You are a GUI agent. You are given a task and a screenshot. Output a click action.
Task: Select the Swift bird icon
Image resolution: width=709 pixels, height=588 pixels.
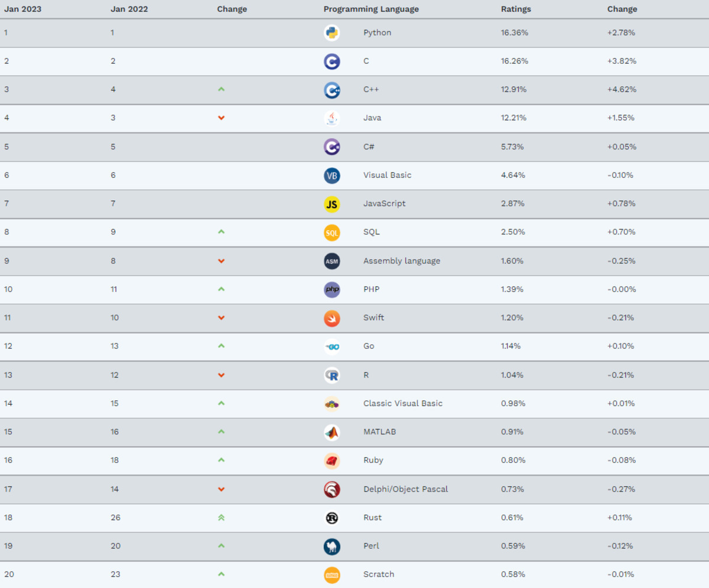pos(332,318)
